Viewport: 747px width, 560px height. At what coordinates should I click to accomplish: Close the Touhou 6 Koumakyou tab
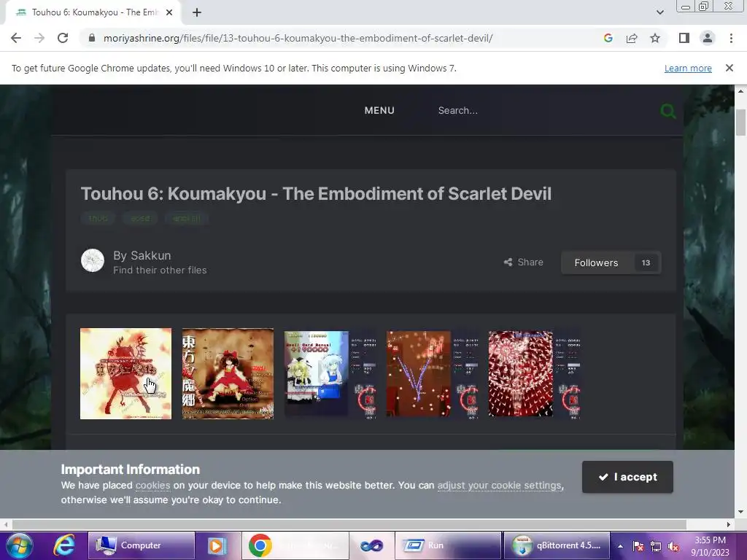(x=169, y=12)
